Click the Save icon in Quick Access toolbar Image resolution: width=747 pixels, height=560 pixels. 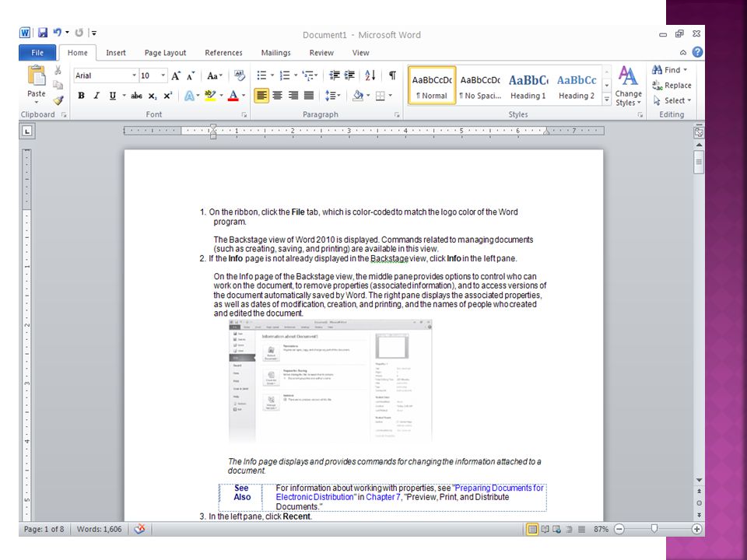pos(43,33)
